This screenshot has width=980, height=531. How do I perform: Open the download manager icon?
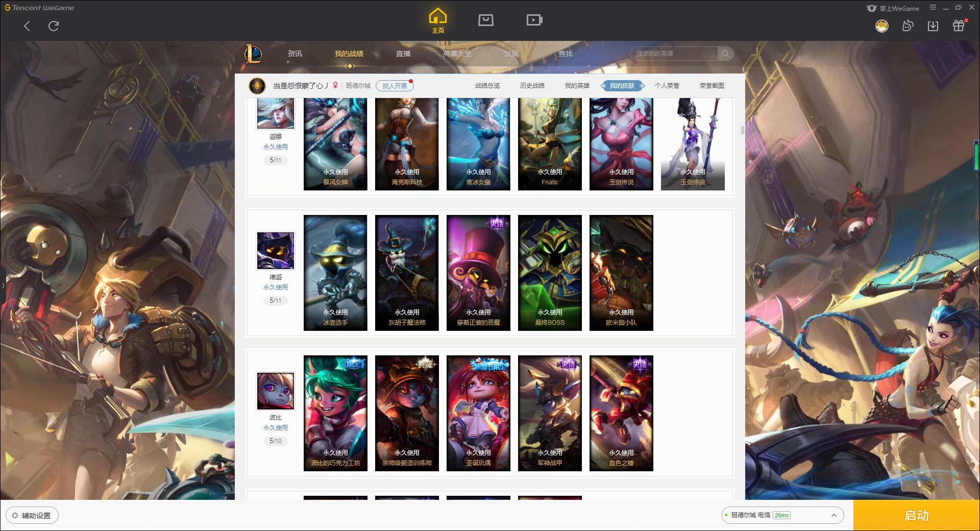point(933,26)
